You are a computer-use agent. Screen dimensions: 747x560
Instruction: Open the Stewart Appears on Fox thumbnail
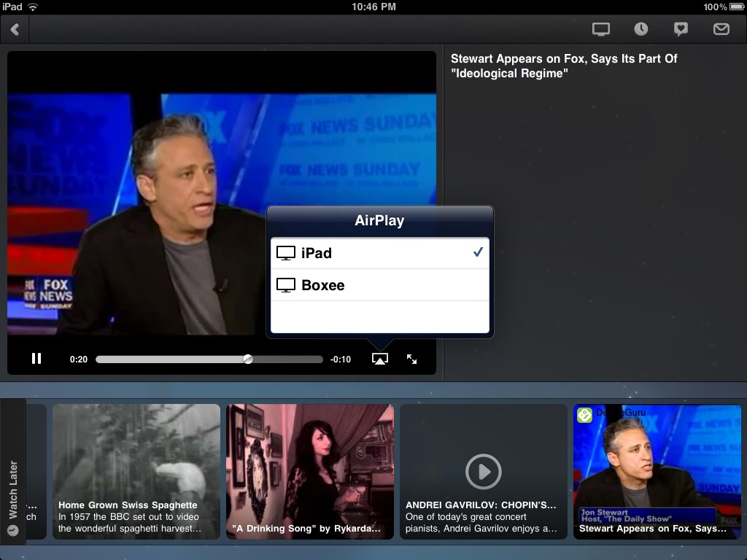coord(657,472)
